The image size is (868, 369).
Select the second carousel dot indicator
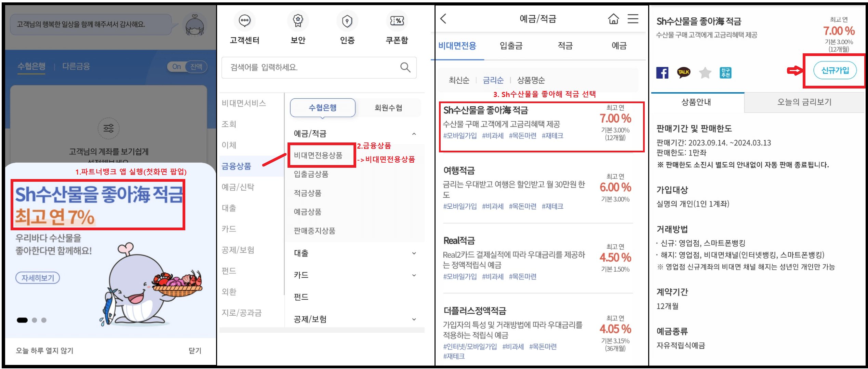pyautogui.click(x=35, y=320)
